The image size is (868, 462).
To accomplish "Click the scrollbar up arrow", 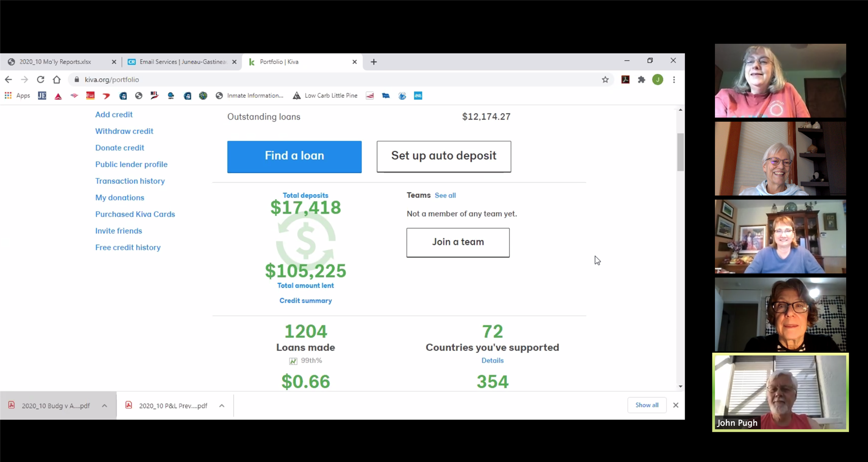I will click(x=680, y=110).
